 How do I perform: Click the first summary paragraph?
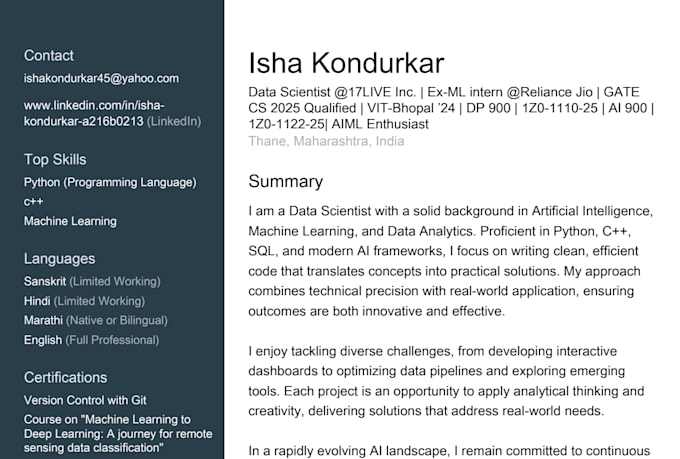(x=451, y=261)
